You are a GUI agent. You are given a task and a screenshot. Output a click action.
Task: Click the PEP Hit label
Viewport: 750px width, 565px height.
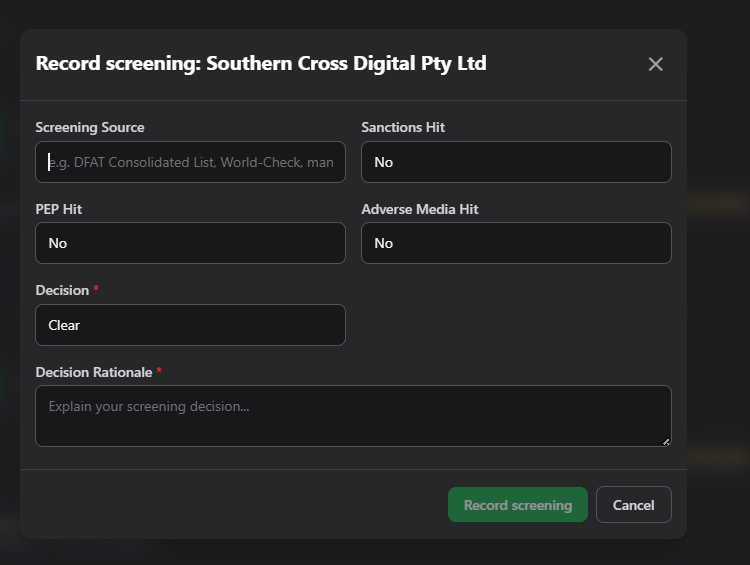58,209
